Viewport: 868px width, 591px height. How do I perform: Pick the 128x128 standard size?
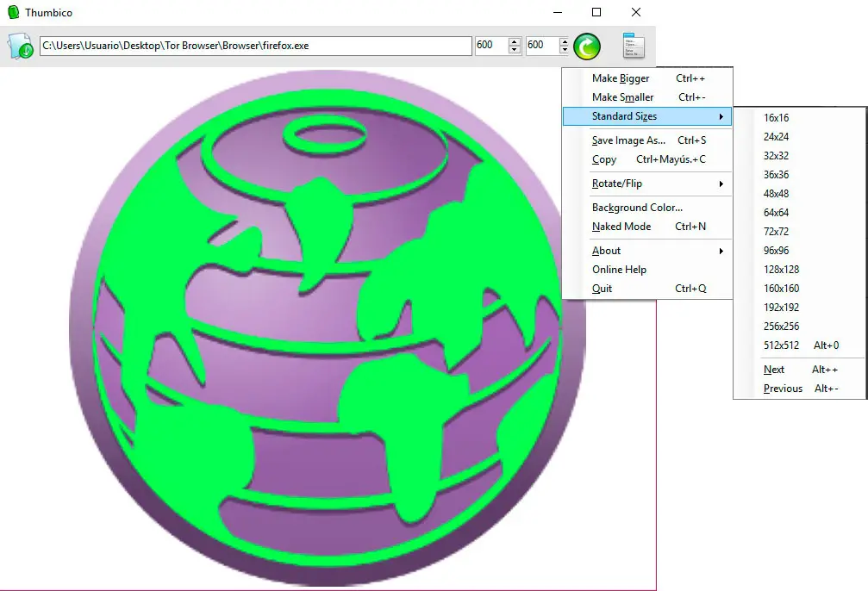click(x=799, y=270)
